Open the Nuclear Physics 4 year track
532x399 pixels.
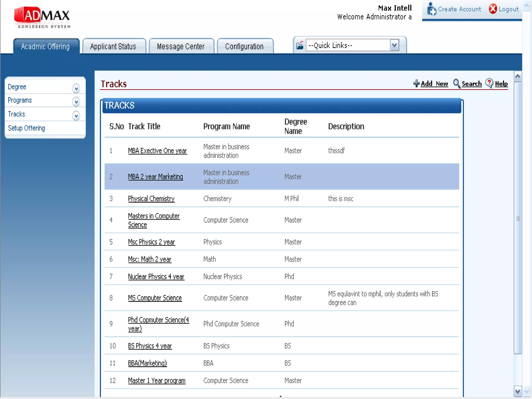(x=156, y=277)
